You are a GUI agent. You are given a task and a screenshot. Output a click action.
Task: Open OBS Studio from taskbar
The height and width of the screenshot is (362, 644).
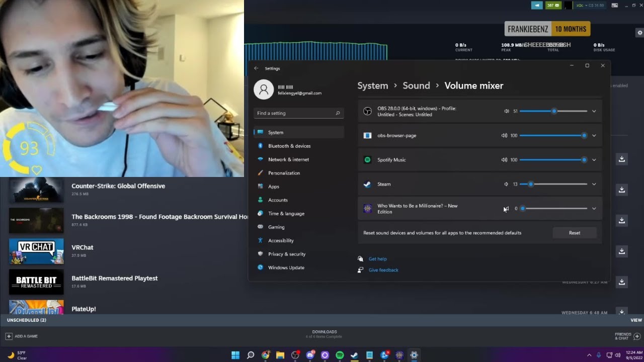pyautogui.click(x=295, y=355)
